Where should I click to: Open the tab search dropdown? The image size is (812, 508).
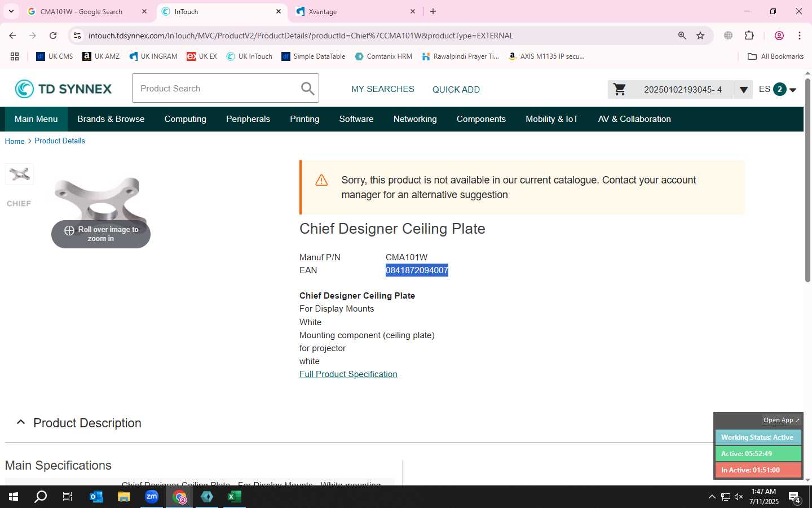11,11
